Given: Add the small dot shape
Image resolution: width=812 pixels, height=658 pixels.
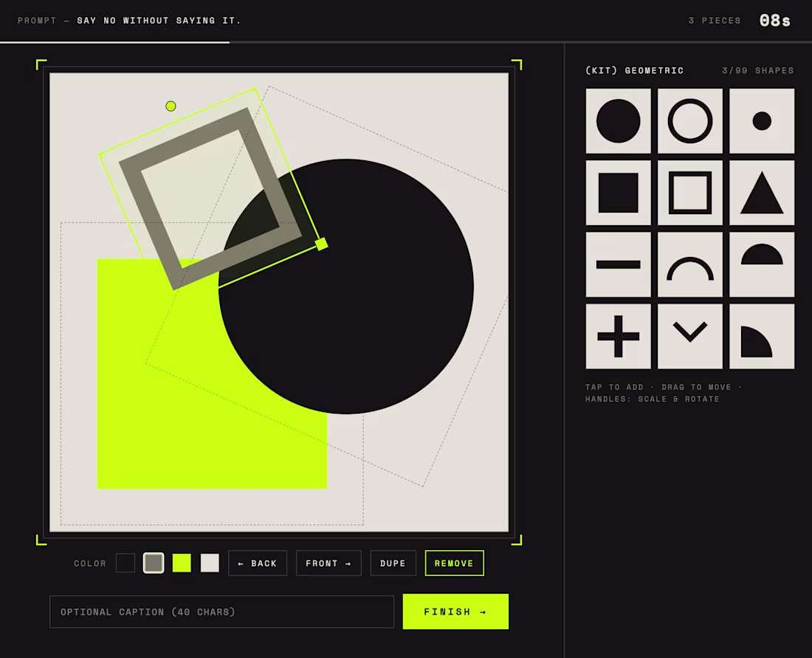Looking at the screenshot, I should coord(762,120).
